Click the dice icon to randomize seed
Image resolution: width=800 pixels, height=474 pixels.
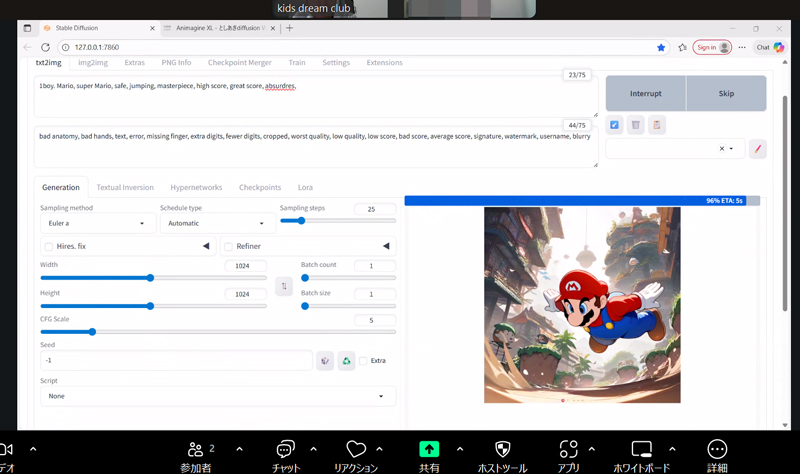click(325, 361)
